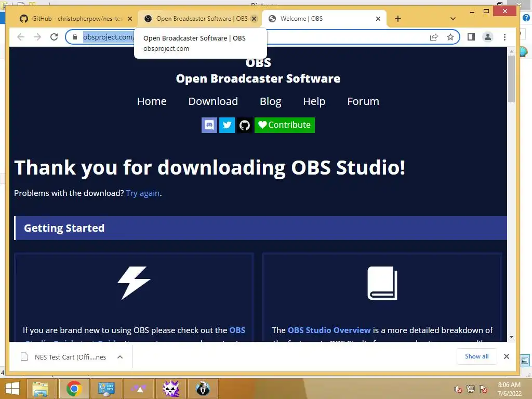
Task: Click the lightning bolt quickstart icon
Action: pyautogui.click(x=134, y=283)
